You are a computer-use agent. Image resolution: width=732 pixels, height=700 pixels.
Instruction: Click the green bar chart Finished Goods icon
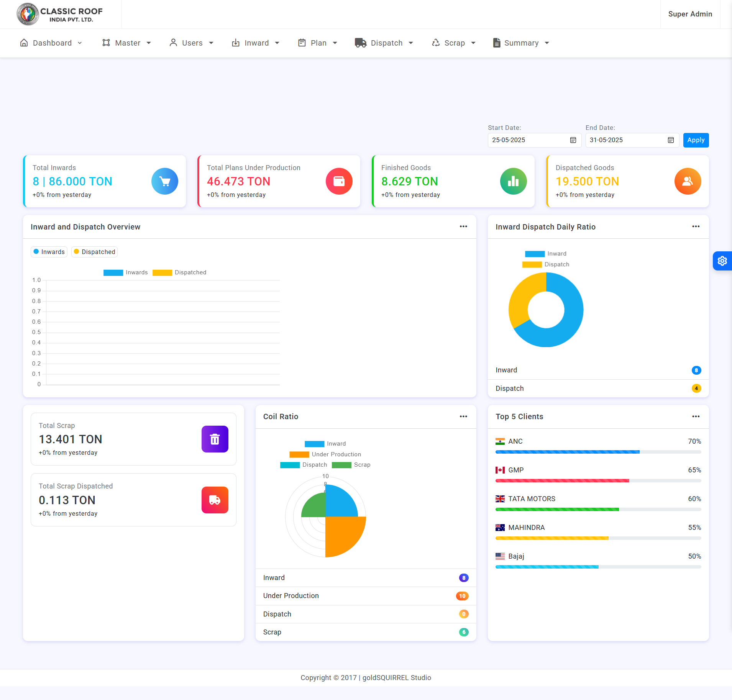[513, 181]
